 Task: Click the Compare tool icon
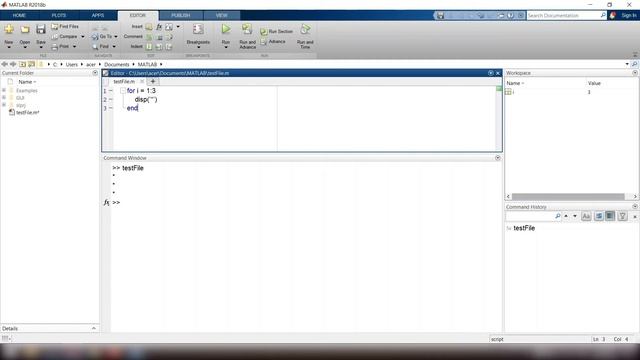[x=55, y=37]
